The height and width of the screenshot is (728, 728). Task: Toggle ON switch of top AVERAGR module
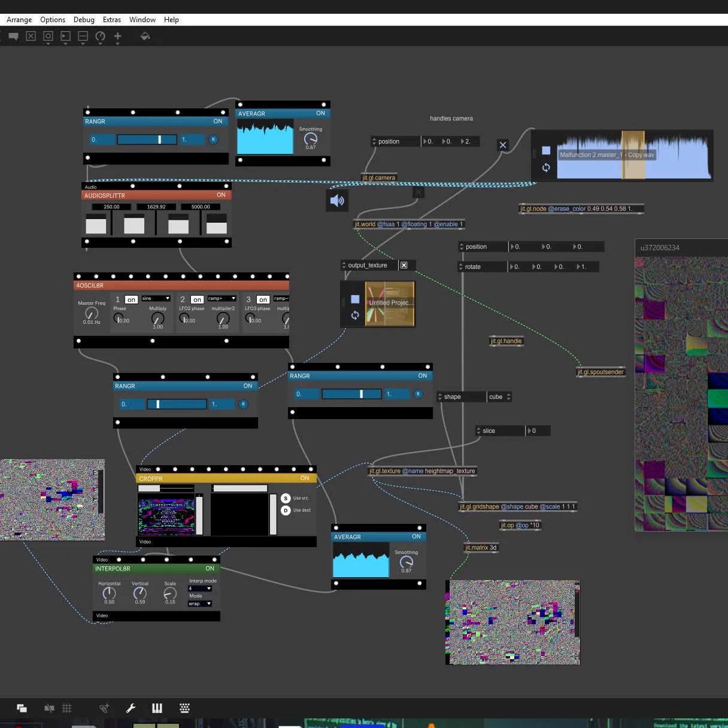pyautogui.click(x=320, y=113)
